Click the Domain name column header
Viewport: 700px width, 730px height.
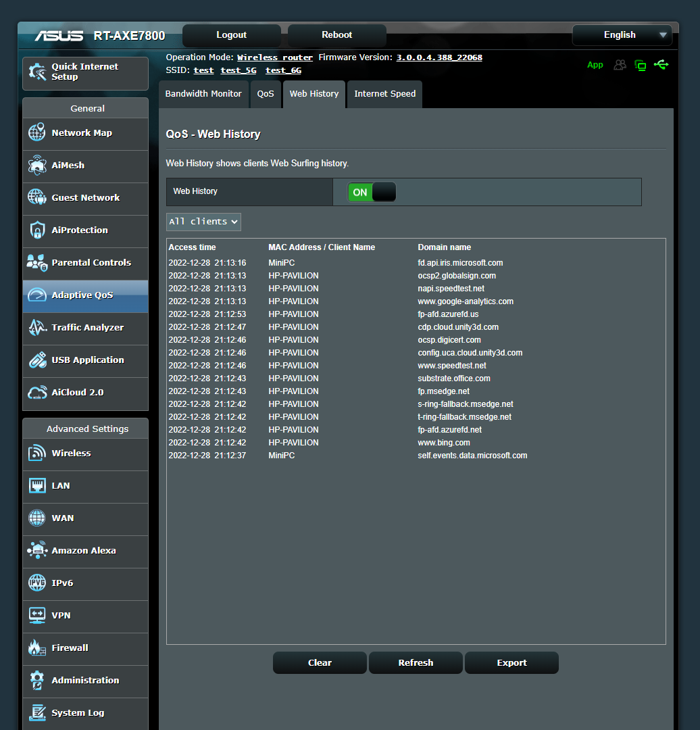click(444, 247)
